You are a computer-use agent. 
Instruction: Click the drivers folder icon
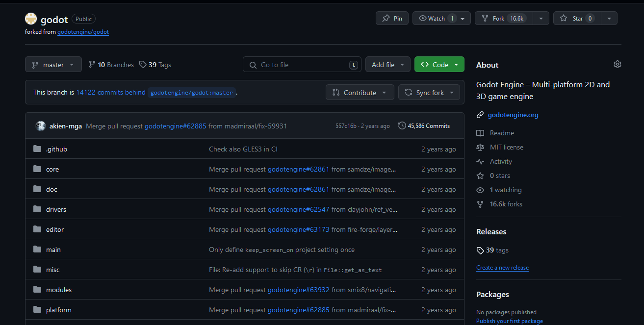[37, 209]
